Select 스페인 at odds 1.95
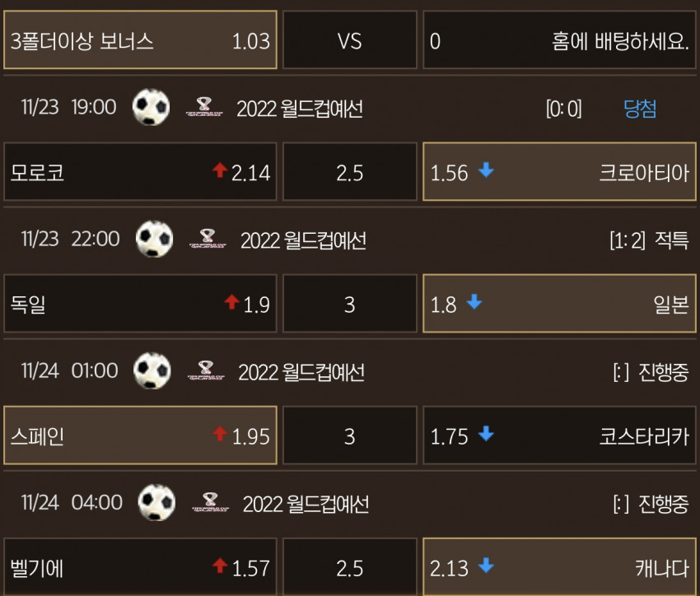Image resolution: width=700 pixels, height=596 pixels. (x=140, y=435)
